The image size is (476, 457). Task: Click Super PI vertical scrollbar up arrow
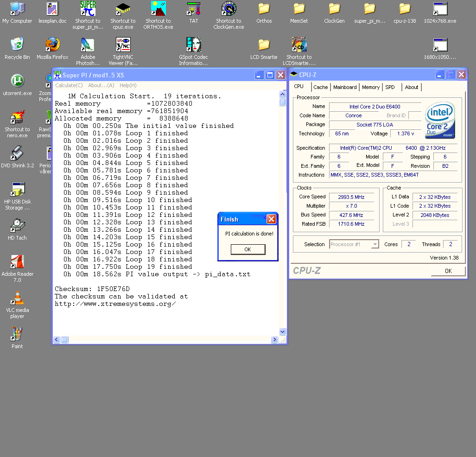pyautogui.click(x=282, y=94)
